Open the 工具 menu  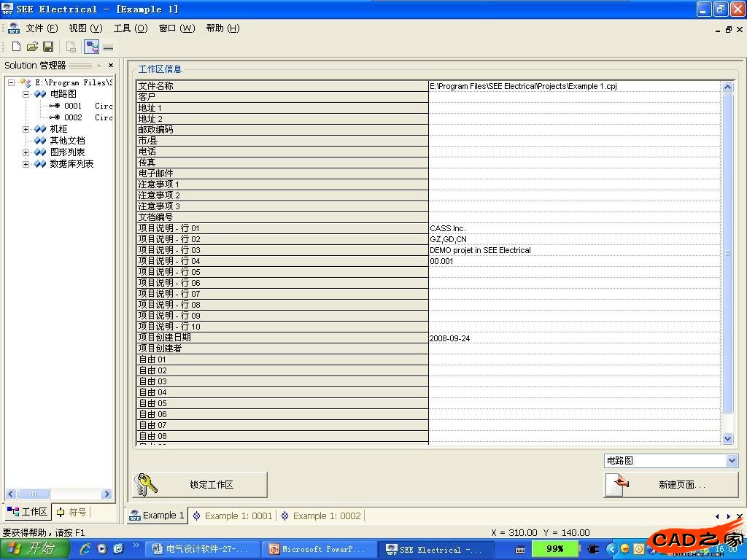click(x=130, y=28)
